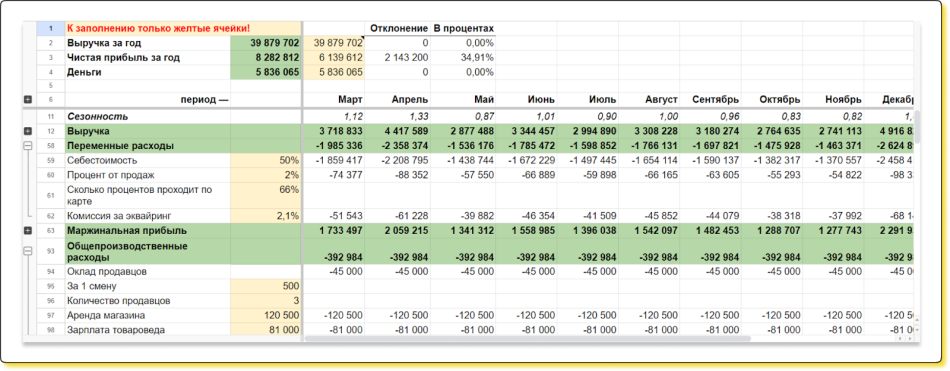Click the horizontal scrollbar right arrow

tap(909, 338)
